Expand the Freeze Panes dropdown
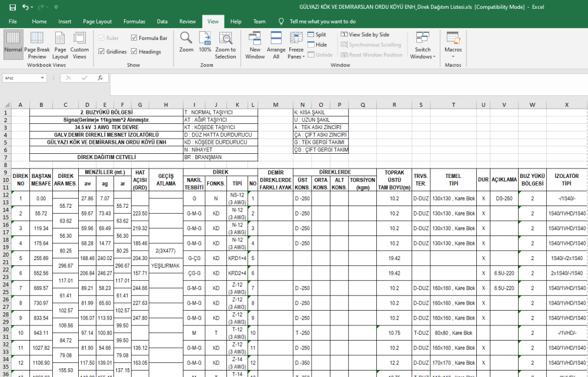588x377 pixels. tap(296, 46)
